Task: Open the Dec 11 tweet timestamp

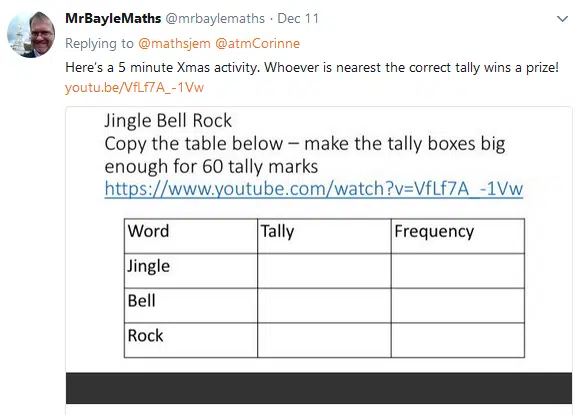Action: click(298, 18)
